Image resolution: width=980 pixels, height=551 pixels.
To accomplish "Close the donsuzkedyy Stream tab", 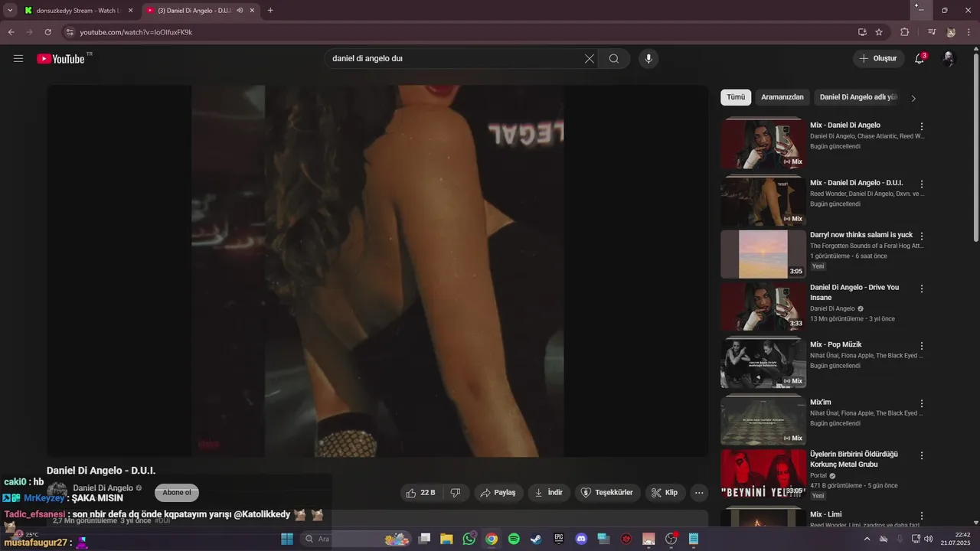I will [130, 11].
